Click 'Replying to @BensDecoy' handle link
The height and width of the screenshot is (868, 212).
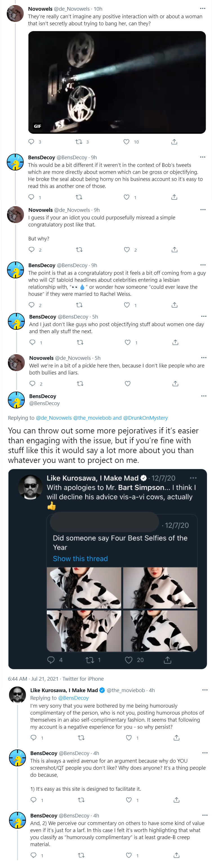73,698
